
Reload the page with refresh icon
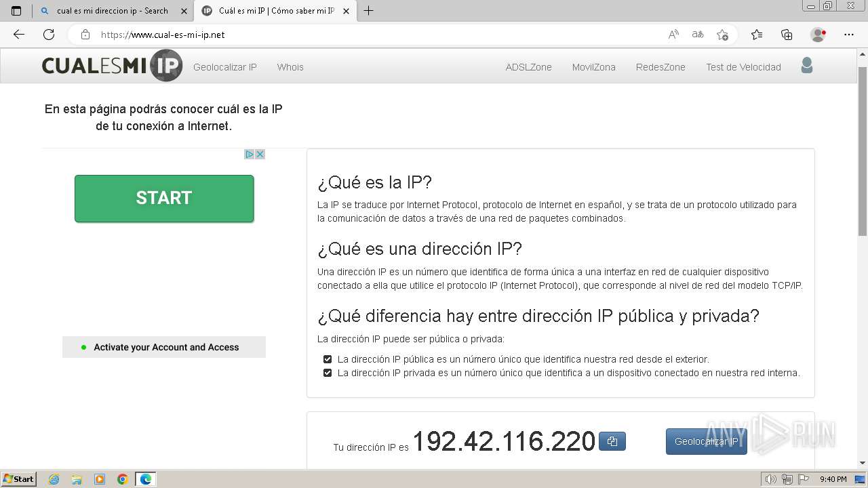(49, 35)
